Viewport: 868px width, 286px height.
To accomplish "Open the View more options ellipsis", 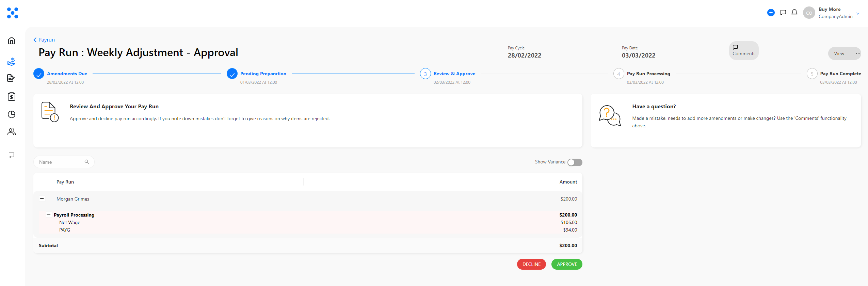I will 858,53.
